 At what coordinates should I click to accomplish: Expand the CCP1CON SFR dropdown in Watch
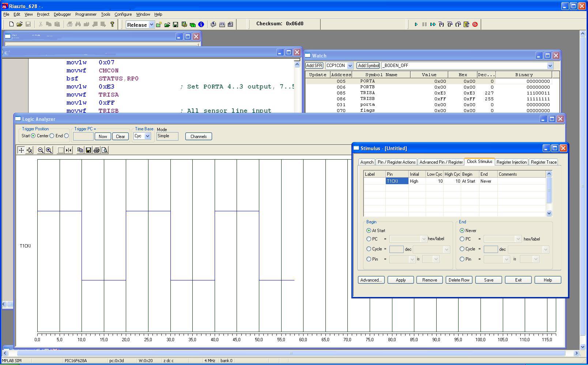(350, 66)
